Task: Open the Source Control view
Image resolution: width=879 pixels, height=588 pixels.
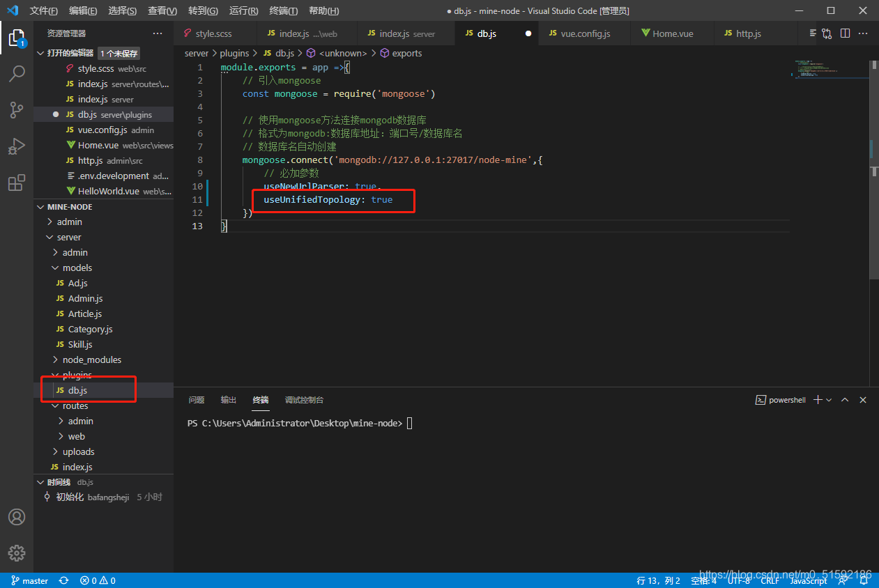Action: pyautogui.click(x=17, y=110)
